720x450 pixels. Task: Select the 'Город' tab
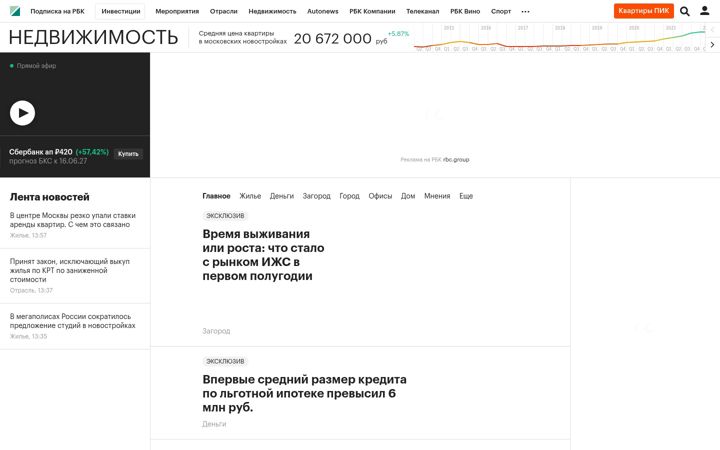pyautogui.click(x=349, y=196)
